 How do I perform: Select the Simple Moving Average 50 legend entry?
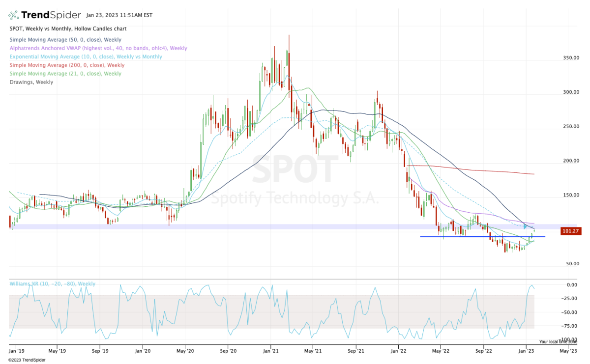tap(65, 40)
